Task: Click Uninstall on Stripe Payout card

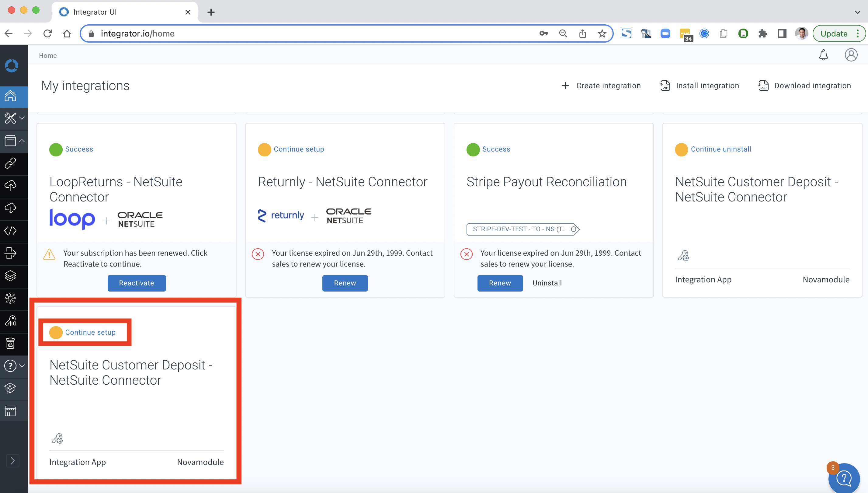Action: coord(547,283)
